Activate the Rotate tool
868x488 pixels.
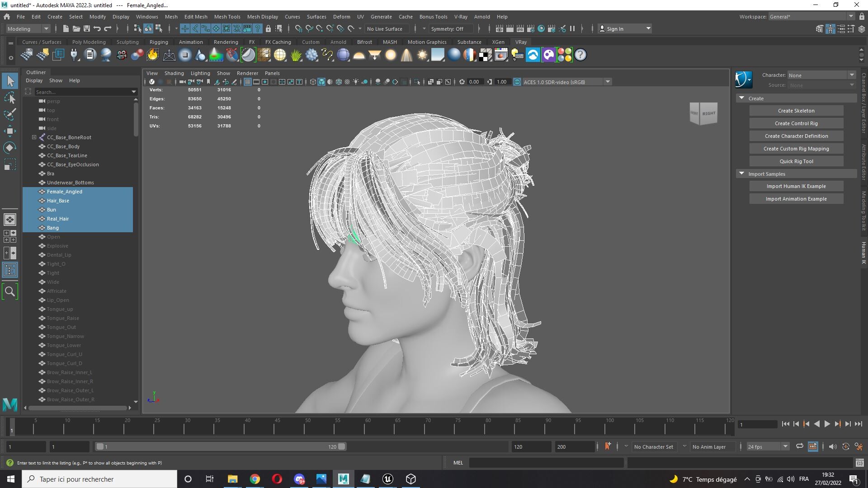[10, 148]
